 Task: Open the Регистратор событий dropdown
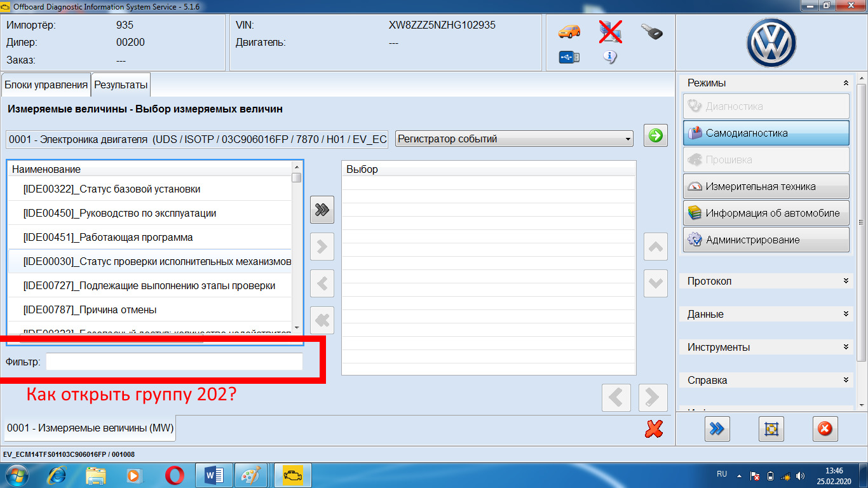515,139
